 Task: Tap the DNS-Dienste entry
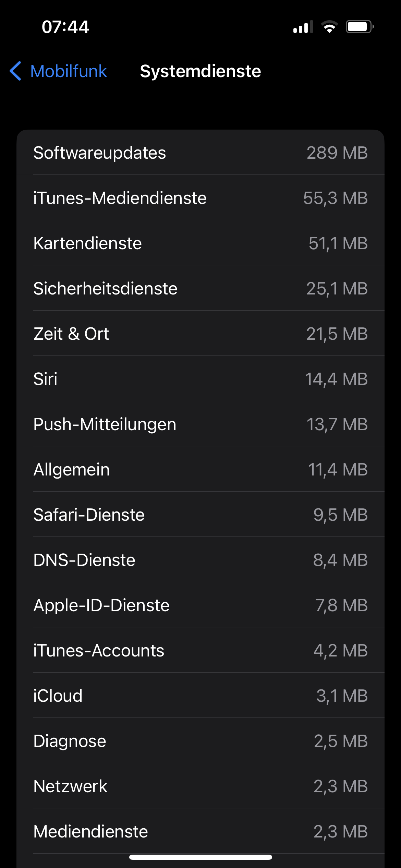(x=200, y=560)
